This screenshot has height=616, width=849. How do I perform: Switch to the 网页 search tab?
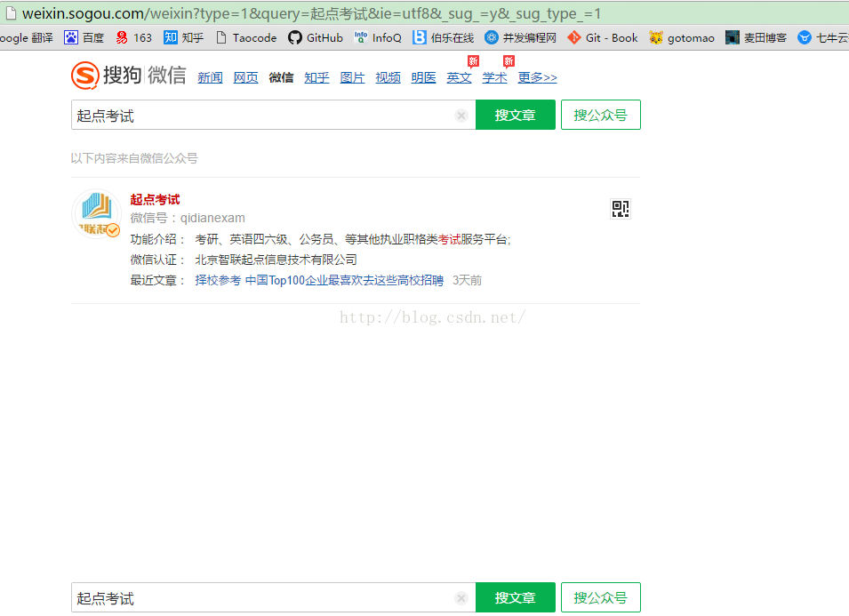click(246, 78)
